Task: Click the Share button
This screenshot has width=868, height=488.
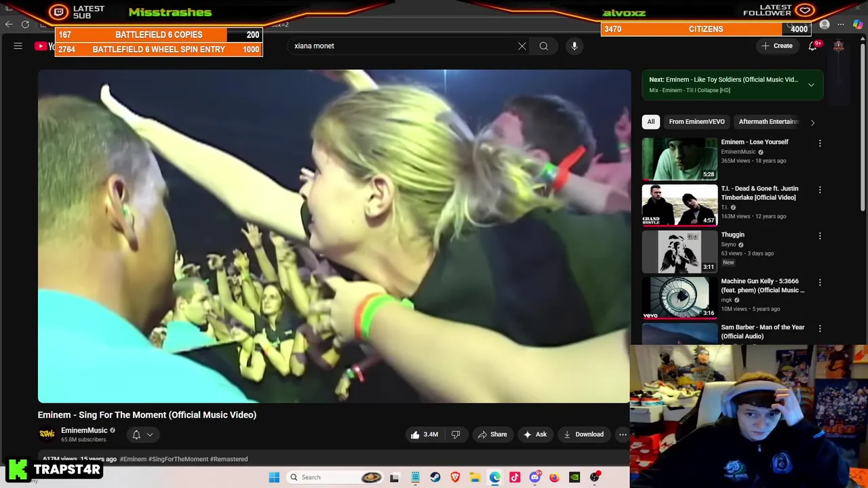Action: tap(492, 434)
